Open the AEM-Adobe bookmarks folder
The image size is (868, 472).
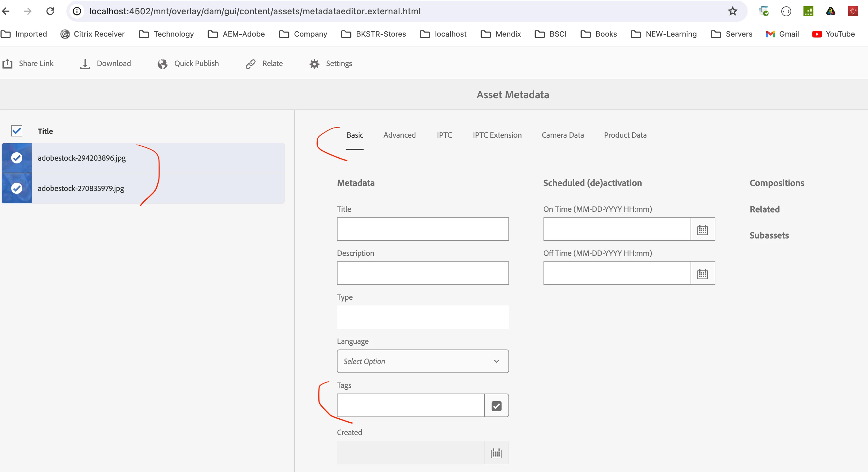tap(236, 34)
